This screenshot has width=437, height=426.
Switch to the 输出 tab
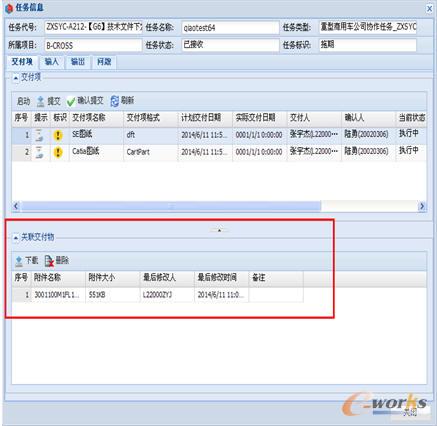coord(78,62)
